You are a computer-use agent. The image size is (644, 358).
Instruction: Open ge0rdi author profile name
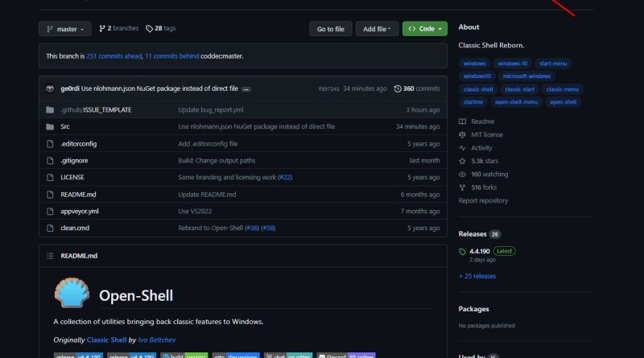tap(70, 88)
